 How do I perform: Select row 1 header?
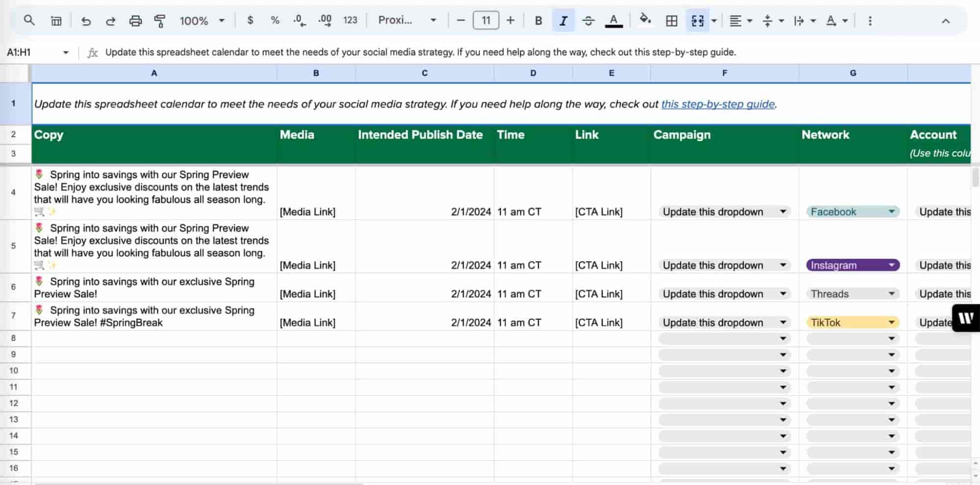(x=14, y=103)
